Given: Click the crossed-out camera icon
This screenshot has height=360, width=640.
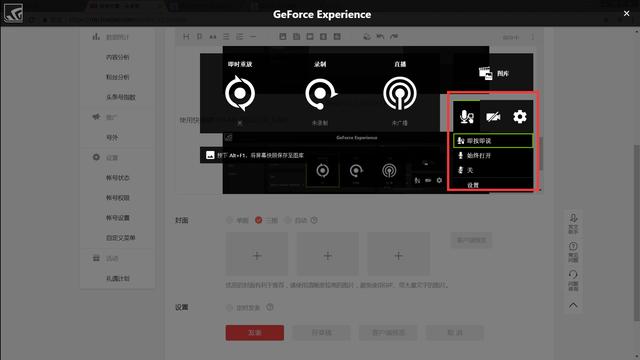Looking at the screenshot, I should tap(493, 117).
